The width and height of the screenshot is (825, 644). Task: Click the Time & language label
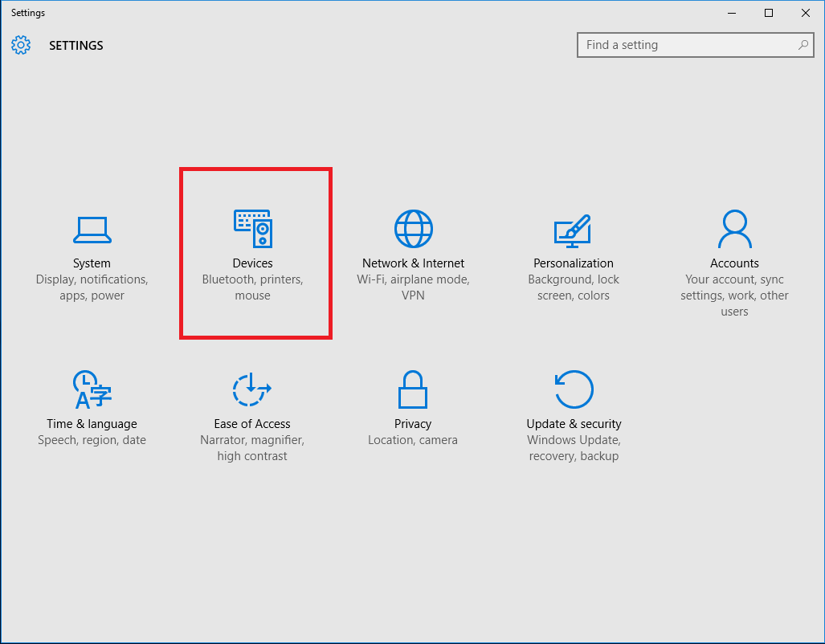[92, 423]
